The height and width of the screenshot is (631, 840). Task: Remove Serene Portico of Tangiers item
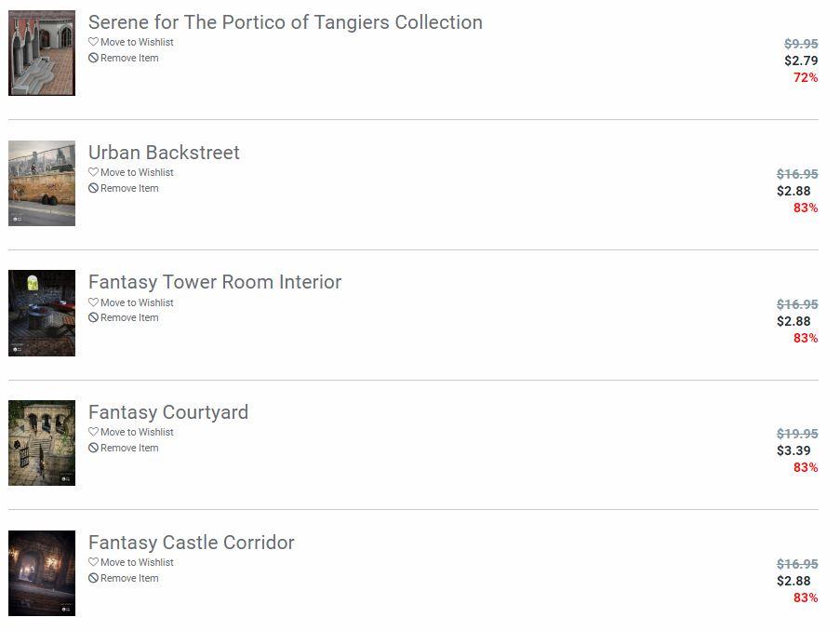pos(129,58)
